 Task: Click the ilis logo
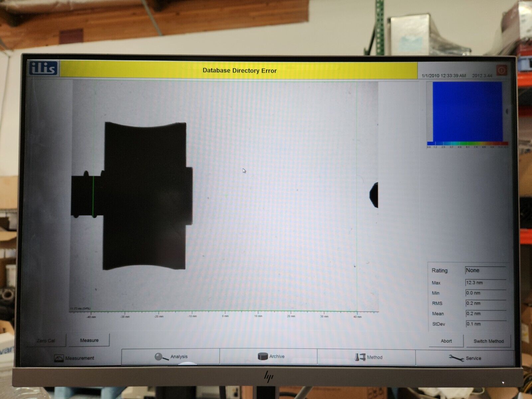click(44, 68)
